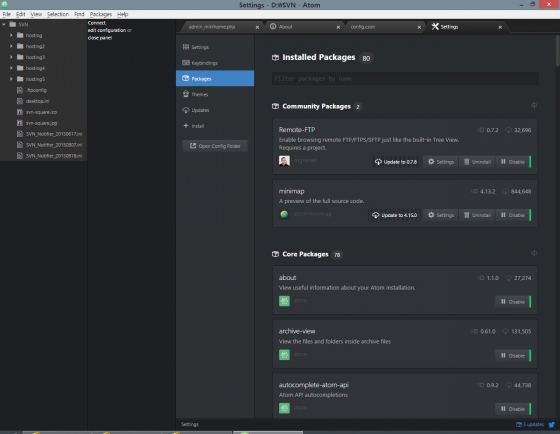Click Connect link in Remote-FTP panel
Viewport: 560px width, 434px height.
[x=97, y=23]
